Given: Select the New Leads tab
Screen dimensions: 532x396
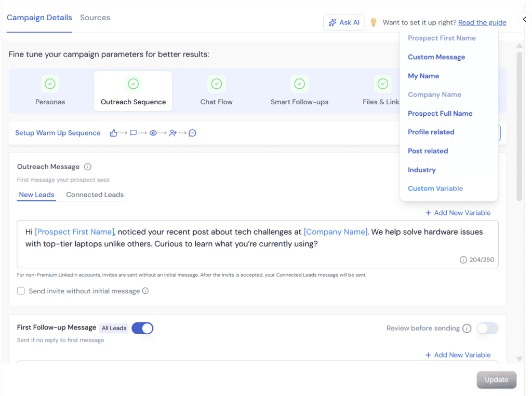Looking at the screenshot, I should pos(37,195).
